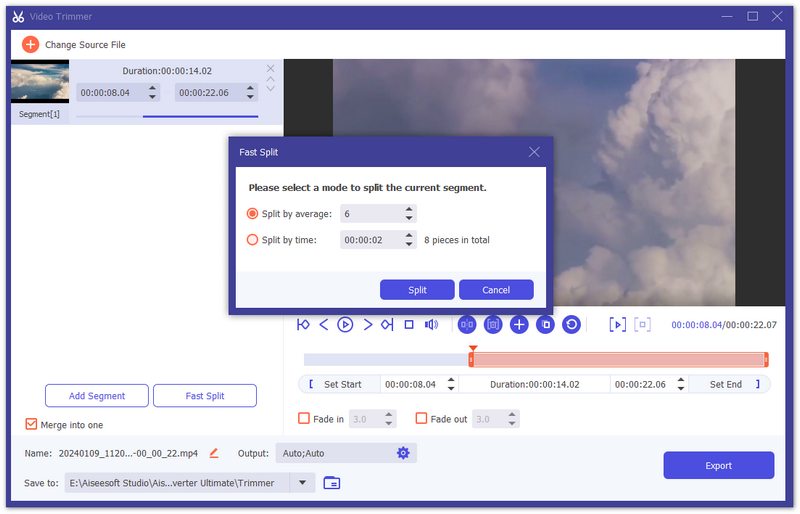This screenshot has width=800, height=514.
Task: Enable the Fade in checkbox
Action: click(304, 419)
